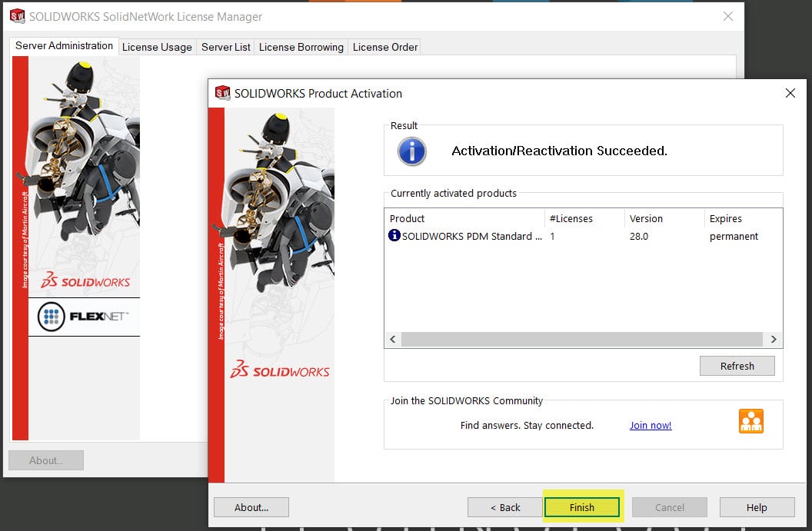Click the FlexNet logo in License Manager
Image resolution: width=812 pixels, height=531 pixels.
tap(83, 317)
